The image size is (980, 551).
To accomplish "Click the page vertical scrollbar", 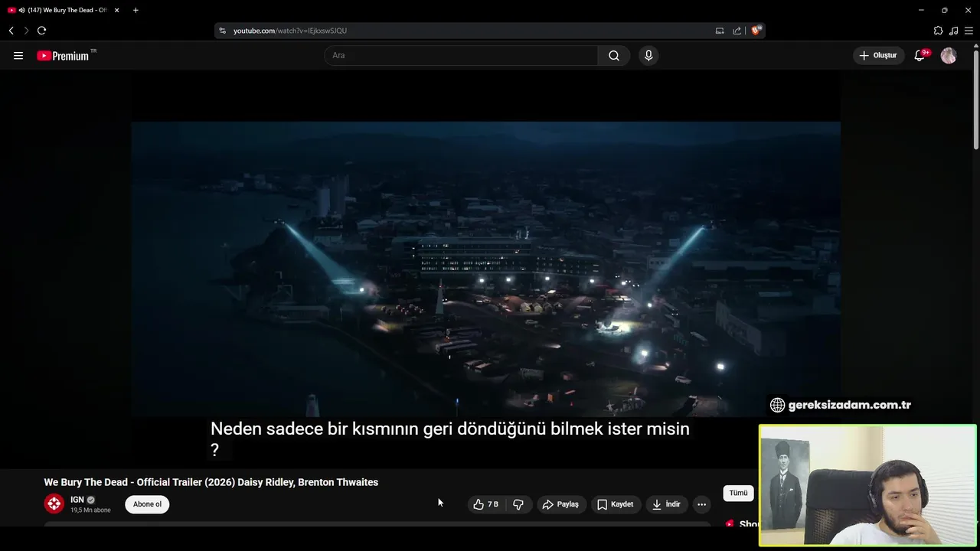I will pyautogui.click(x=976, y=99).
